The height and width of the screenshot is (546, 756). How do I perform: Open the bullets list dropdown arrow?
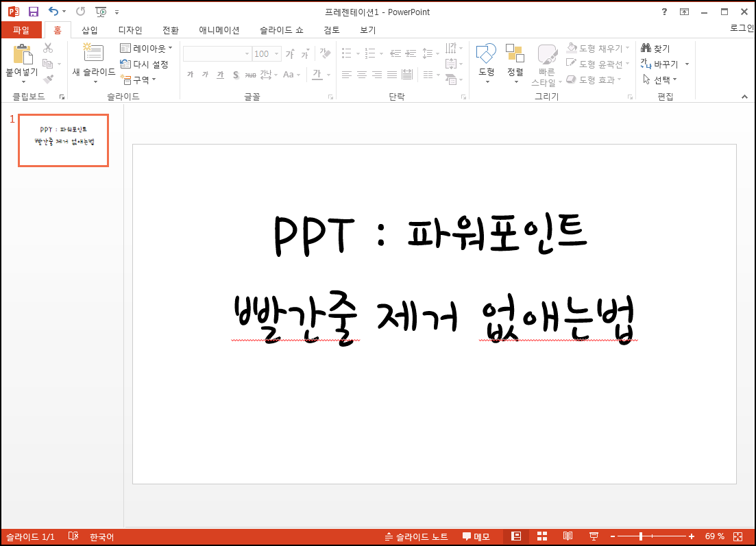[358, 53]
